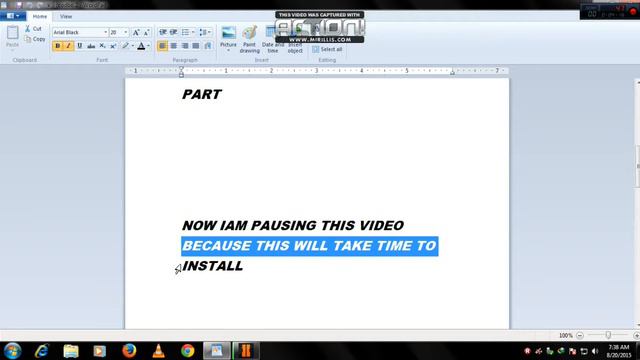Open File Explorer from taskbar
The image size is (640, 360).
click(71, 351)
